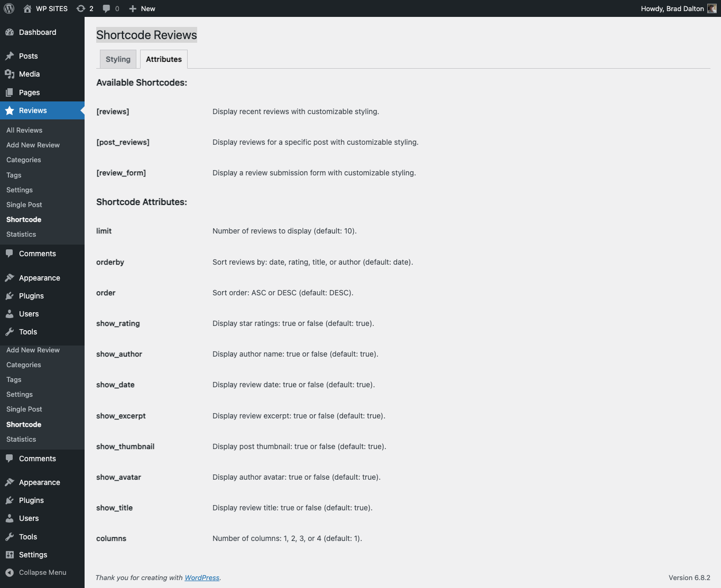The image size is (721, 588).
Task: Open the updates icon in admin bar
Action: point(81,8)
